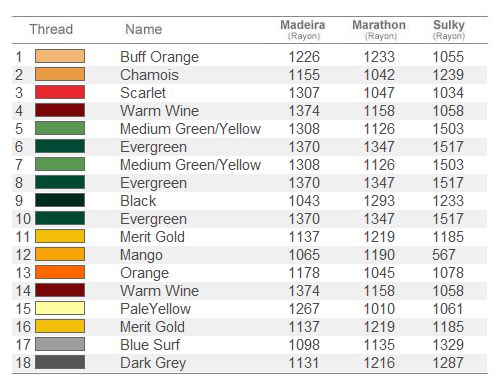Click the Madeira (Rayon) column header
500x384 pixels.
click(303, 30)
